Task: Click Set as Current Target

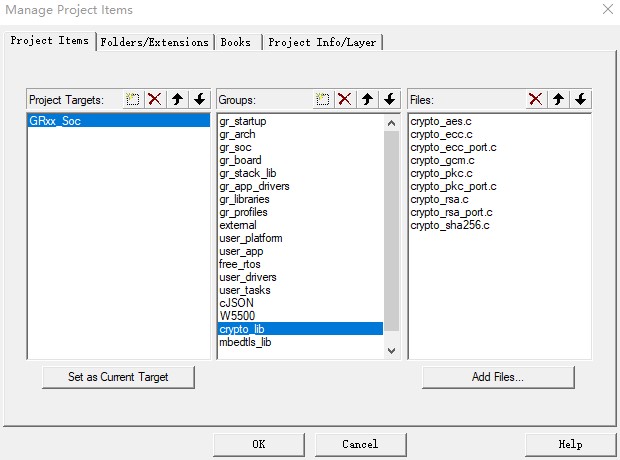Action: [118, 377]
